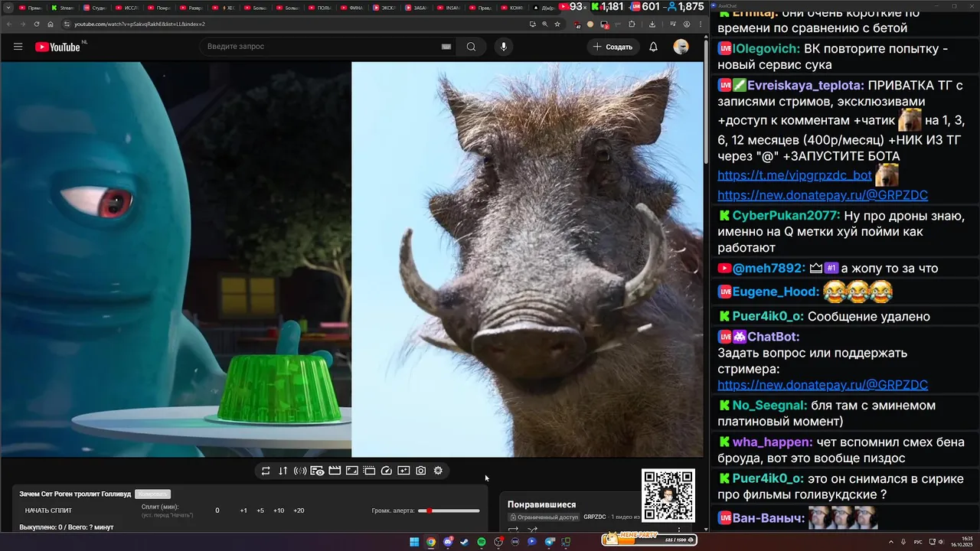The image size is (980, 551).
Task: Open the Windows Start button
Action: tap(414, 542)
